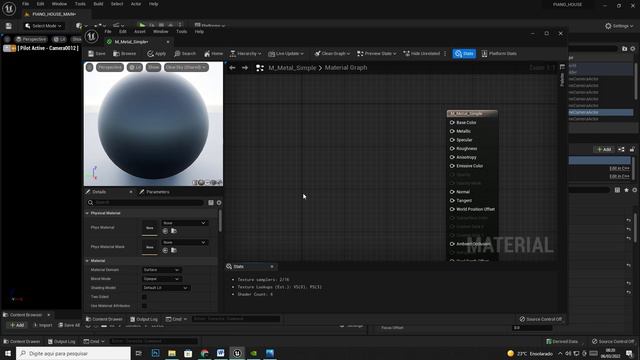The width and height of the screenshot is (640, 360).
Task: Click the Normal input pin
Action: coord(452,192)
